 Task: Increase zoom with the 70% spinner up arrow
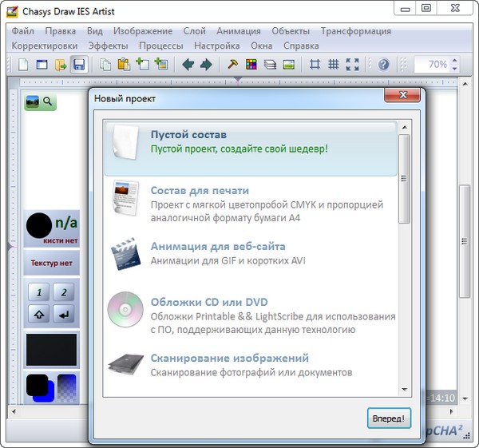click(457, 61)
